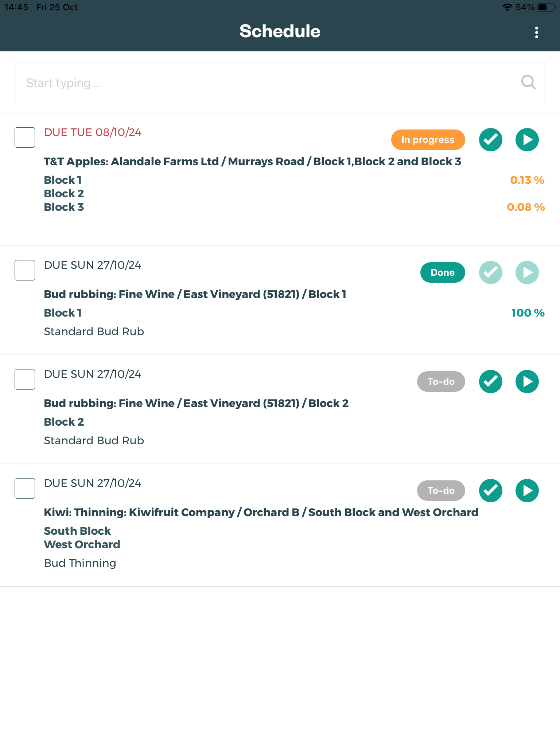The width and height of the screenshot is (560, 747).
Task: Click the search magnifier icon
Action: pyautogui.click(x=528, y=82)
